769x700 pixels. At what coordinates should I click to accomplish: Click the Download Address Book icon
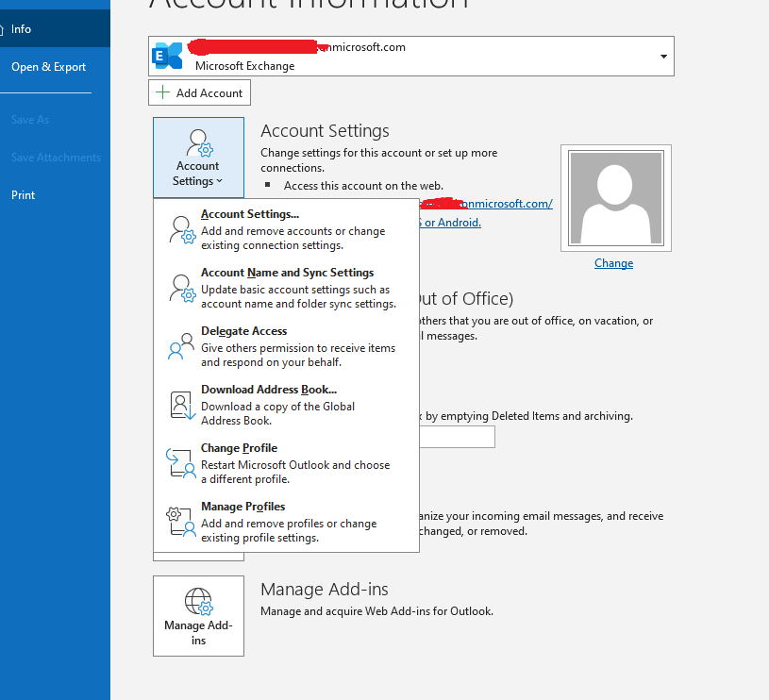[182, 406]
